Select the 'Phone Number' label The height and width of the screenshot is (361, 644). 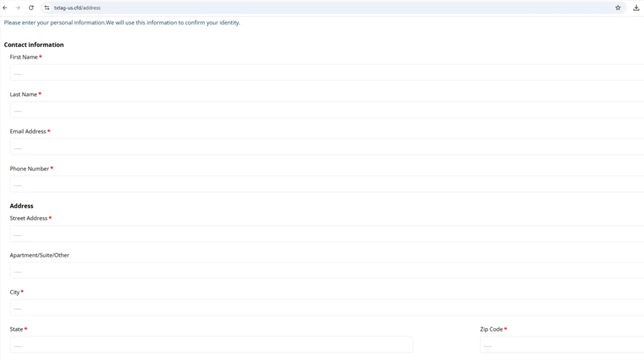(x=30, y=168)
